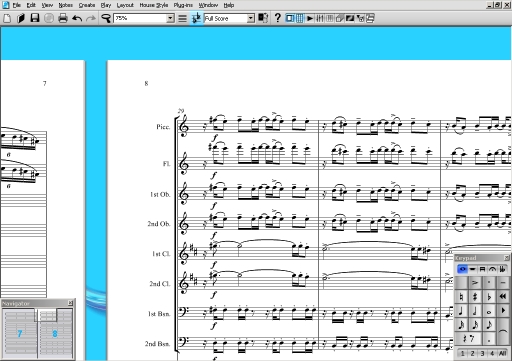Open the Full Score parts dropdown arrow
Image resolution: width=512 pixels, height=361 pixels.
point(251,18)
